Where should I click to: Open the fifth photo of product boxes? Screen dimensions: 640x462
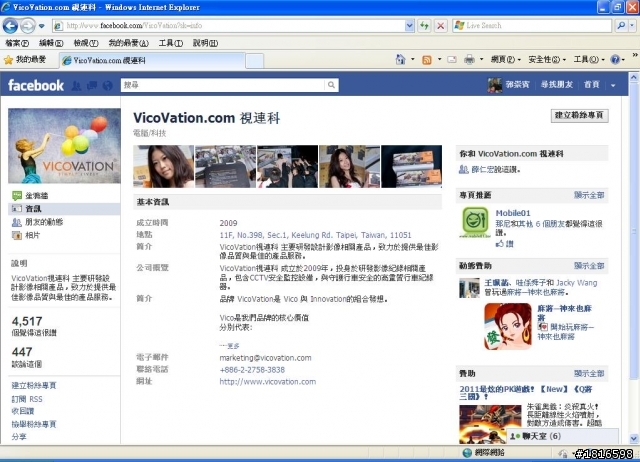pos(411,167)
